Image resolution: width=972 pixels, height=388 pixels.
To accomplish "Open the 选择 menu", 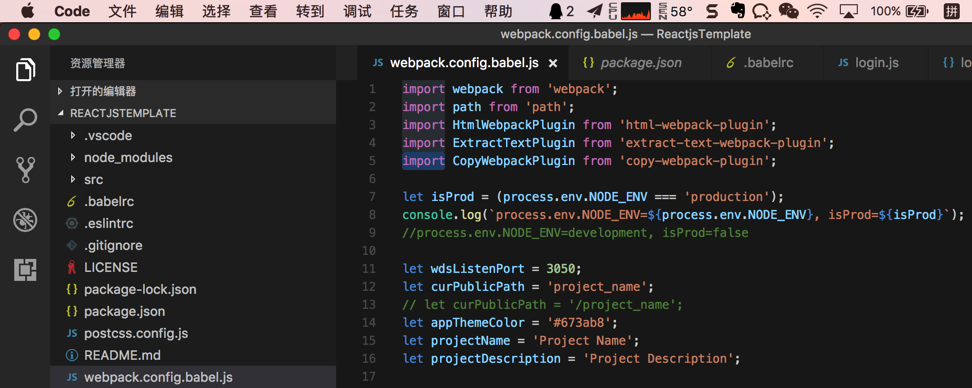I will 216,11.
